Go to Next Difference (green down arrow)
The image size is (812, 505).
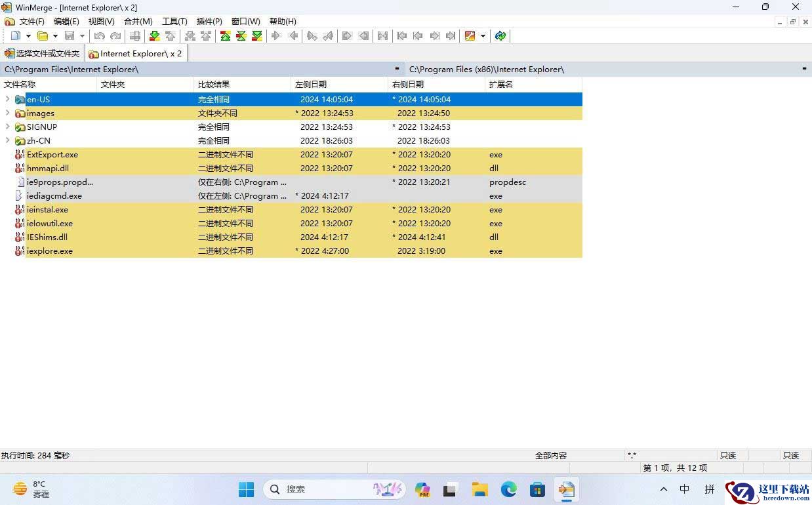[x=155, y=36]
